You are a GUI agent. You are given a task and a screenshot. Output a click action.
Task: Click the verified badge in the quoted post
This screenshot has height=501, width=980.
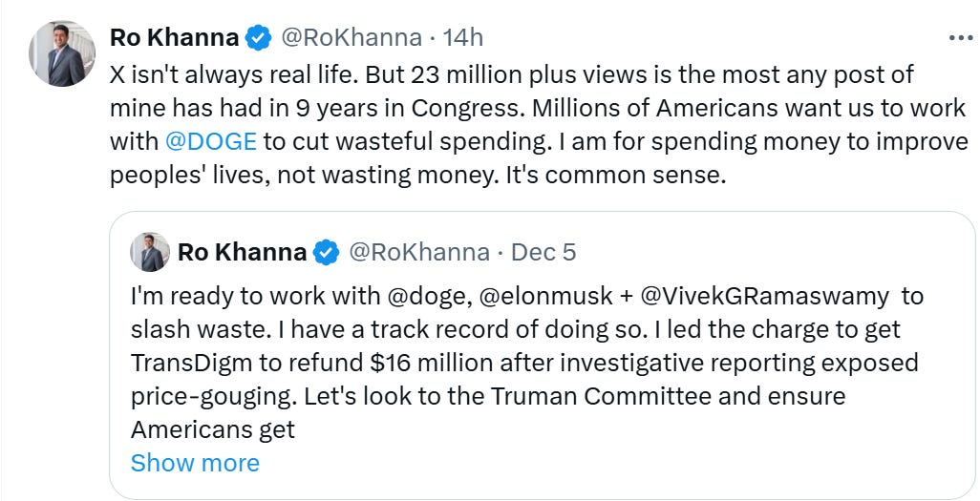click(x=327, y=252)
